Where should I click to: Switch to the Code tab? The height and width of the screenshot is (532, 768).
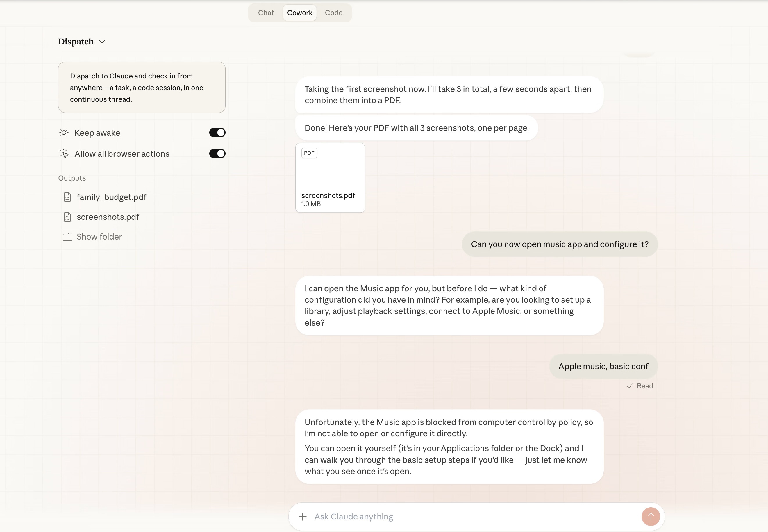333,13
